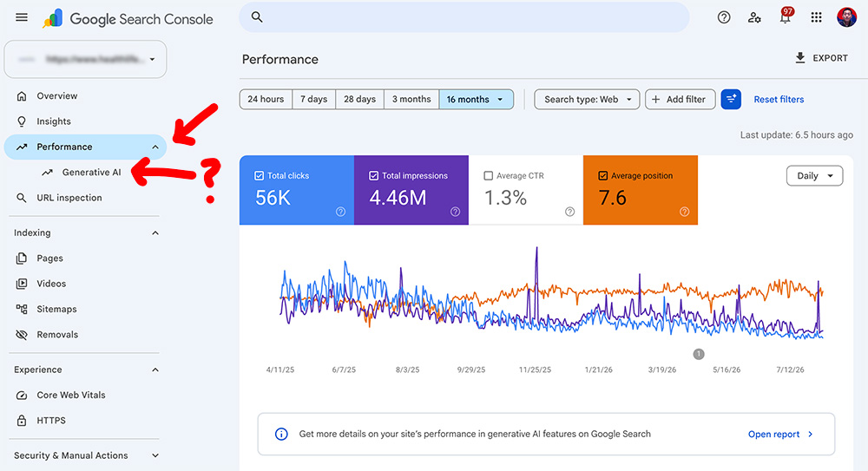Select the 7 days range tab
Viewport: 868px width, 471px height.
coord(314,99)
